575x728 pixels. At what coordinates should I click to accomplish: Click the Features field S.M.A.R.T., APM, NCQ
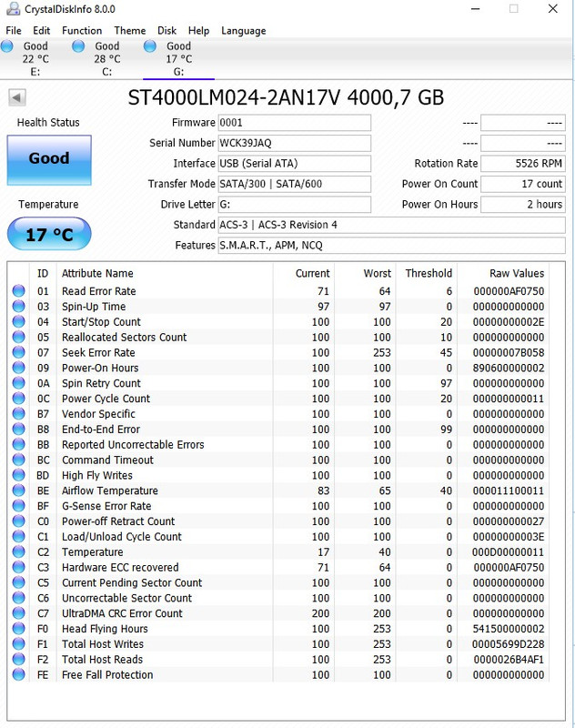click(392, 245)
